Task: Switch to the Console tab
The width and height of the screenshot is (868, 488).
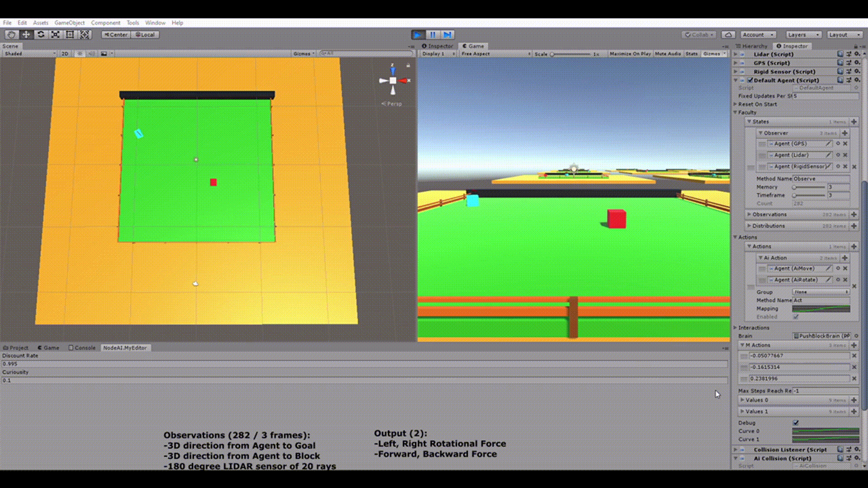Action: tap(82, 347)
